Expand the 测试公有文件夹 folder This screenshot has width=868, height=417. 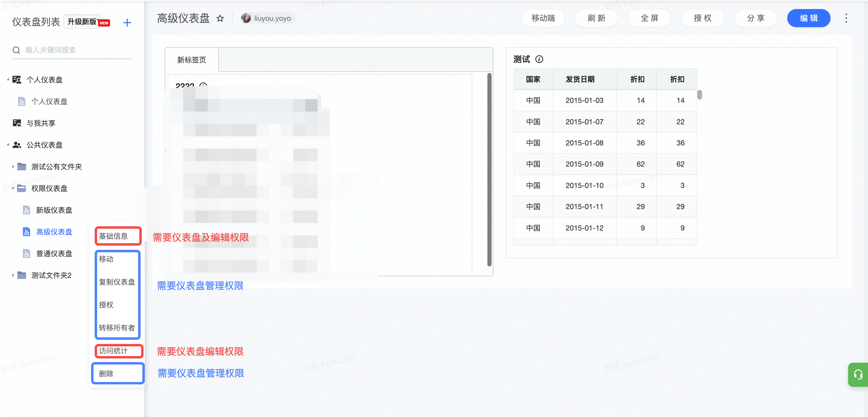(x=13, y=167)
